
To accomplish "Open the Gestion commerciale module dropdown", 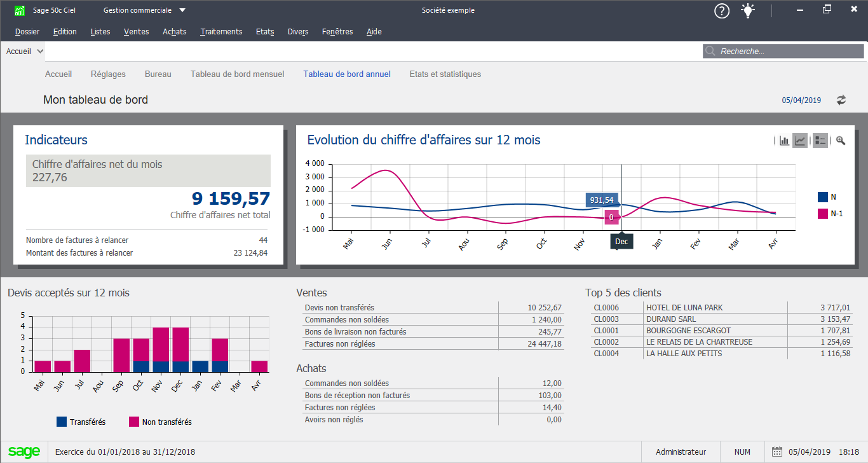I will point(144,10).
